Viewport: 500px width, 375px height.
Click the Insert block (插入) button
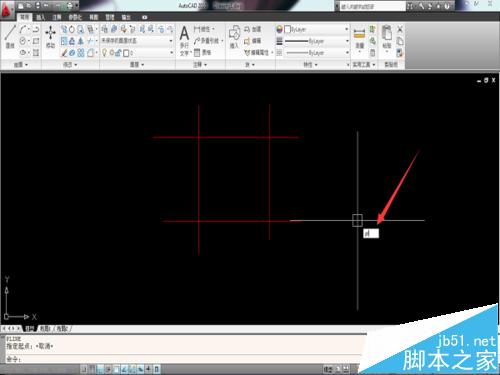[234, 37]
